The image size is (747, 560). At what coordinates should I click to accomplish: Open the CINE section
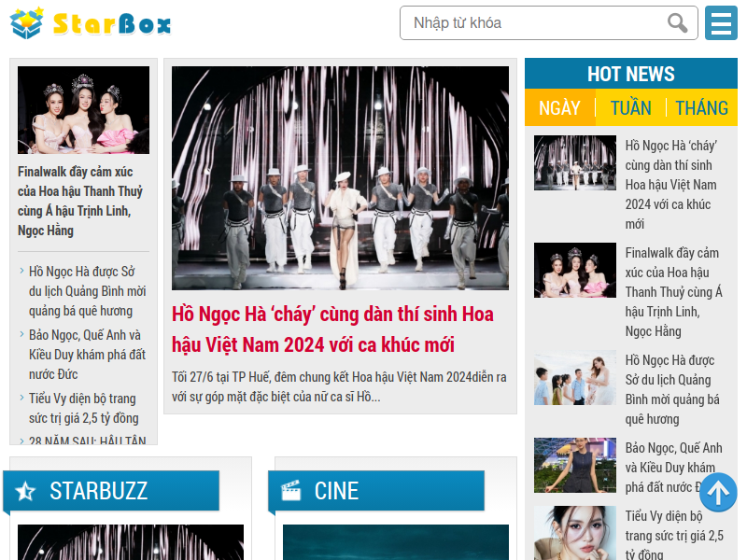(x=336, y=491)
